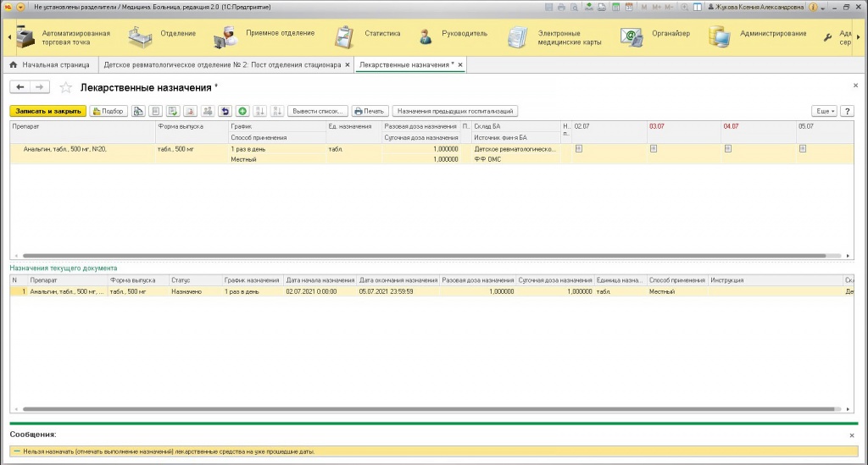Click the yellow info icon in title bar
This screenshot has width=868, height=465.
813,7
